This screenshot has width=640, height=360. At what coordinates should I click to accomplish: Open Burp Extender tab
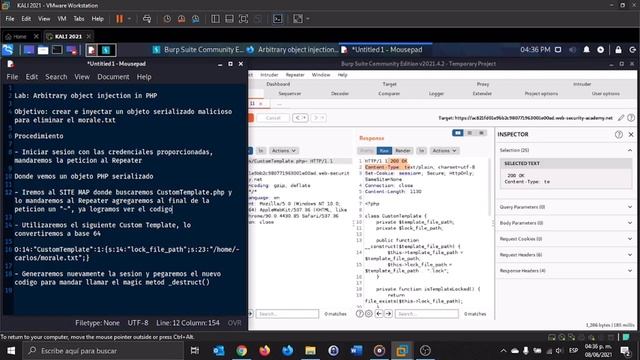(x=482, y=93)
